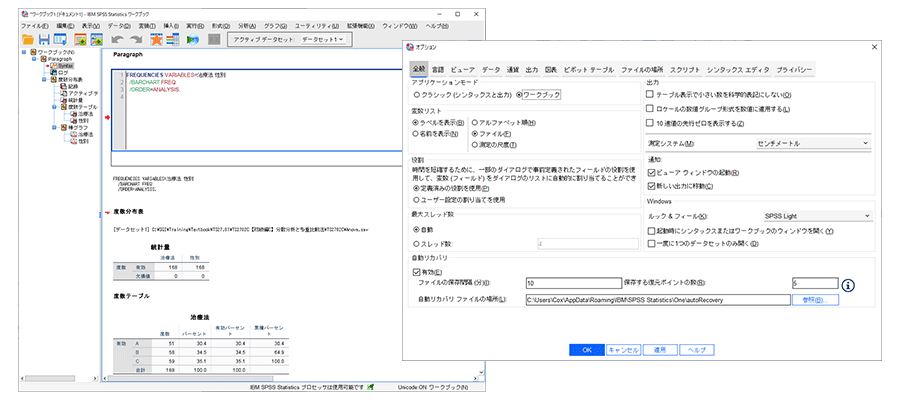Click the Undo arrow in the toolbar
This screenshot has height=400, width=900.
118,40
